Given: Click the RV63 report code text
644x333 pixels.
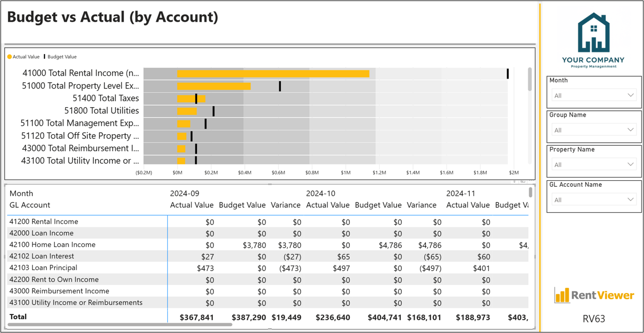Looking at the screenshot, I should (x=594, y=319).
